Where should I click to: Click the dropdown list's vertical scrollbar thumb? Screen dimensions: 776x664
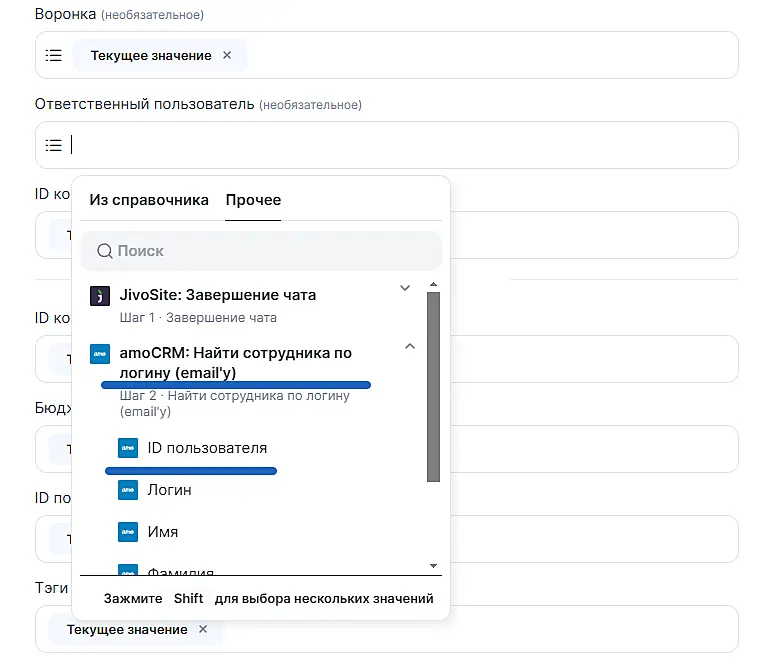[433, 387]
